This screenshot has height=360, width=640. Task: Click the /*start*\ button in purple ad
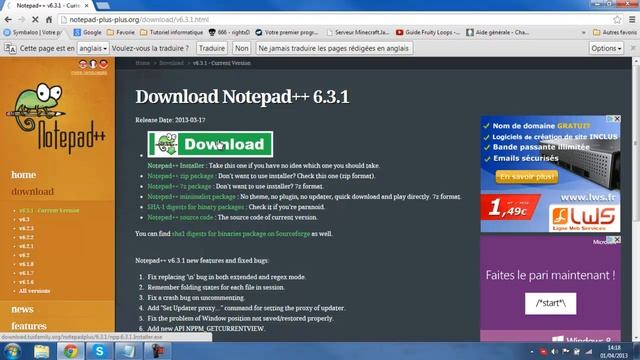click(550, 303)
